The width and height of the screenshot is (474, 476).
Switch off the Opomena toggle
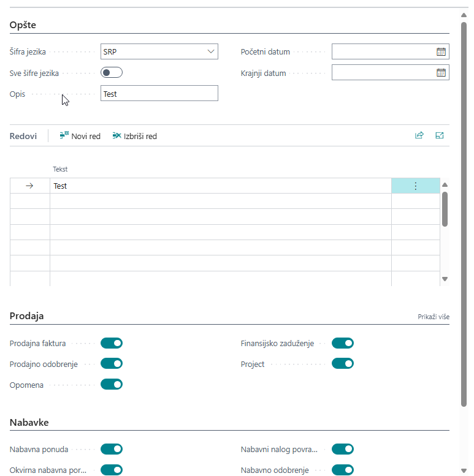(x=112, y=385)
